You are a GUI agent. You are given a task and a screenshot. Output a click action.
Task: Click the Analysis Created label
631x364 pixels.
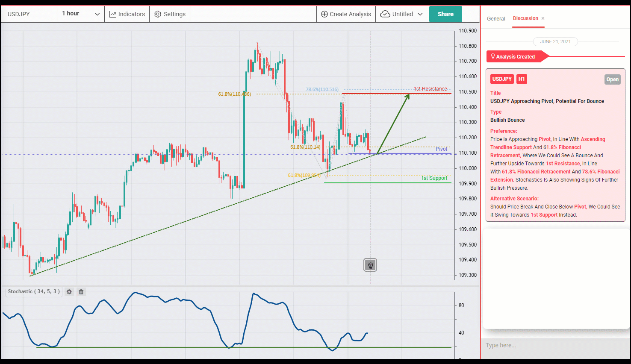tap(515, 56)
